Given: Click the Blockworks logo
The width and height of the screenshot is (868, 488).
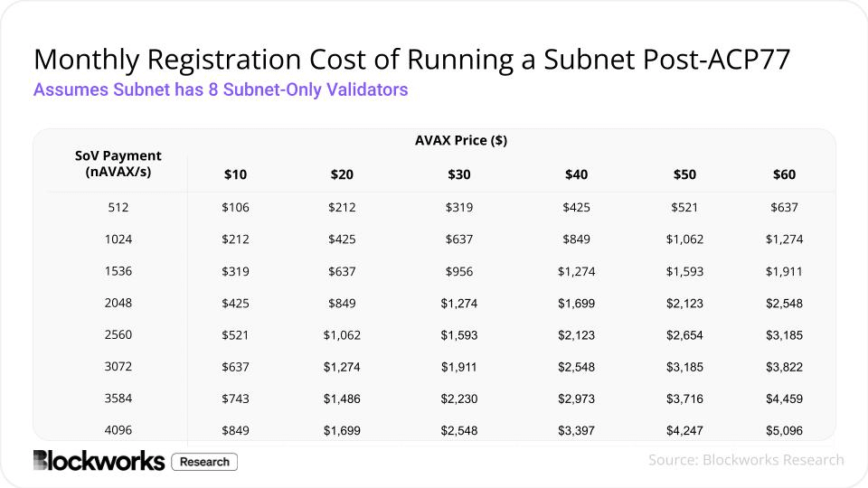Looking at the screenshot, I should (99, 461).
